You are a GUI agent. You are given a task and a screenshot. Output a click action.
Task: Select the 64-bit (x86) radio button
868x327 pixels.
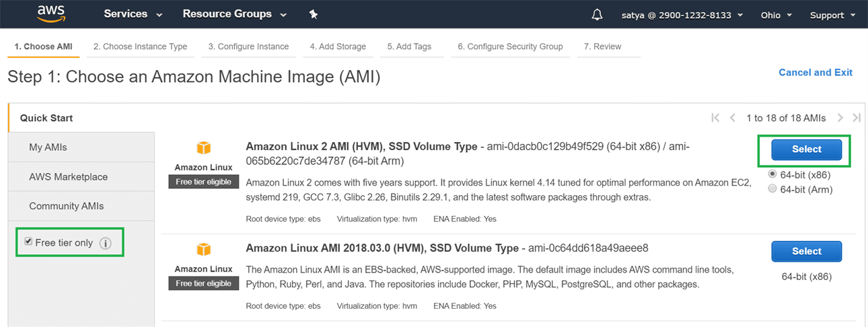coord(772,174)
